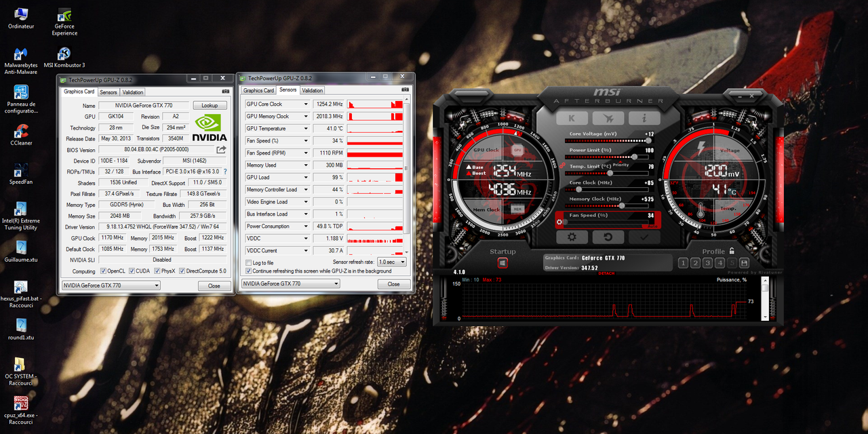The height and width of the screenshot is (434, 868).
Task: Open the GPU Temperature sensor dropdown
Action: (x=306, y=128)
